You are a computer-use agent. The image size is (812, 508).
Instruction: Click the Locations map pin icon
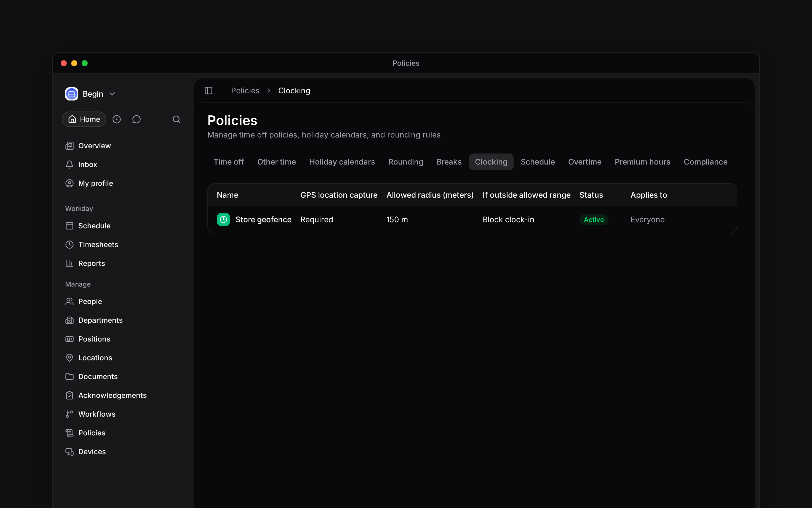tap(70, 358)
